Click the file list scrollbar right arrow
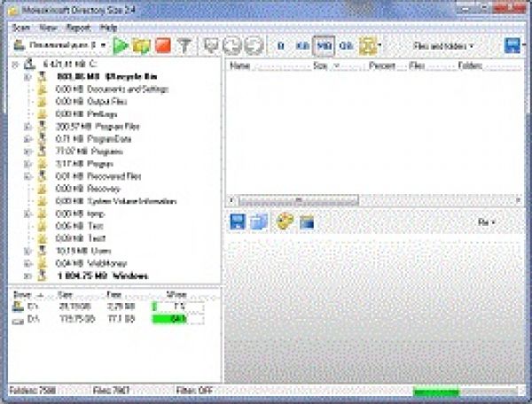This screenshot has height=404, width=532. pyautogui.click(x=518, y=200)
